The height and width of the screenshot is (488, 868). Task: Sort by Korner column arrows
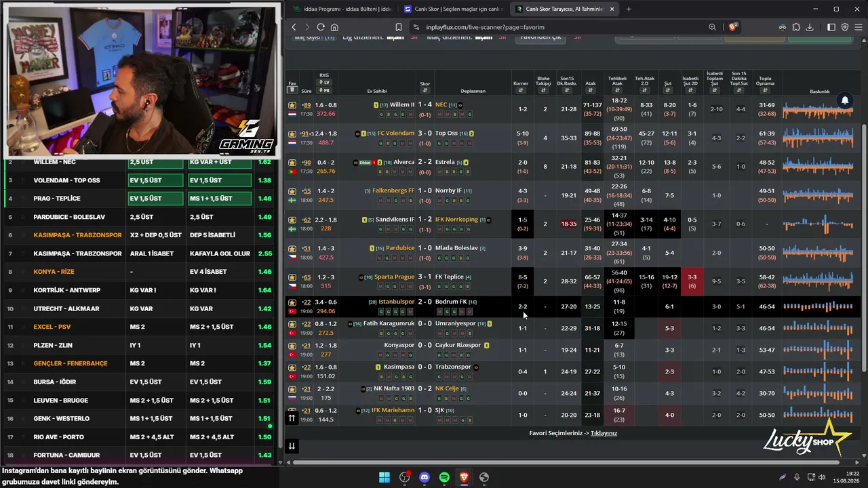(x=521, y=91)
